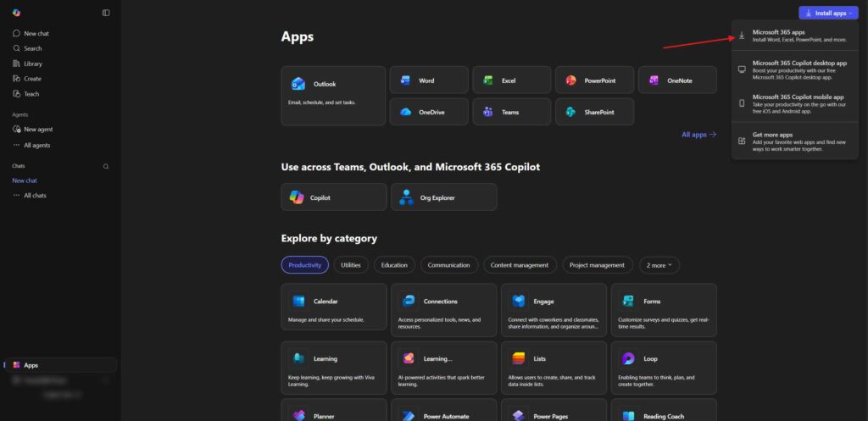The width and height of the screenshot is (868, 421).
Task: Click the search icon beside Chats
Action: (x=106, y=166)
